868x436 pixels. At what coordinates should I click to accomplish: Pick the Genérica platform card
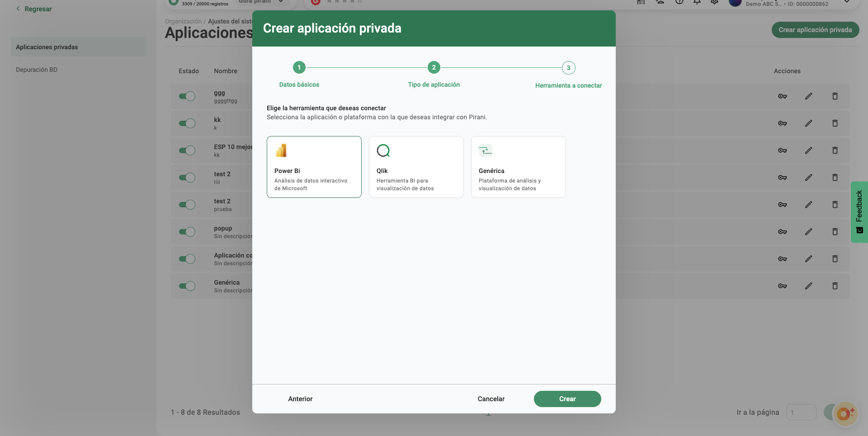(518, 167)
